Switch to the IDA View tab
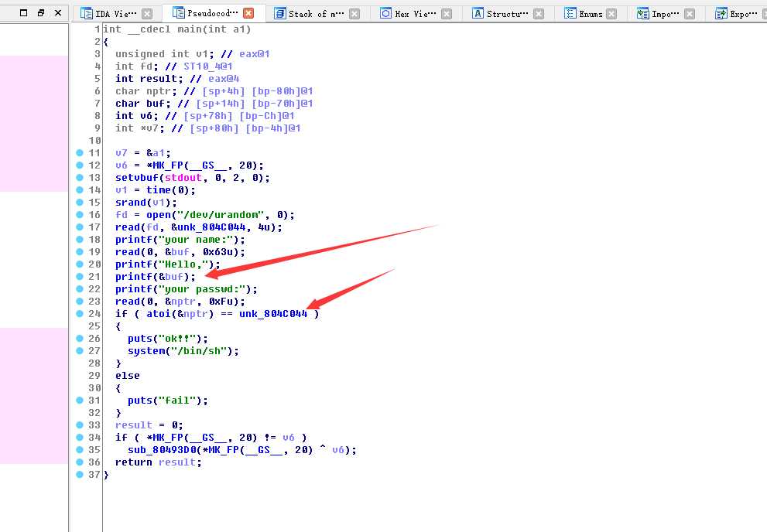Viewport: 767px width, 532px height. tap(116, 14)
